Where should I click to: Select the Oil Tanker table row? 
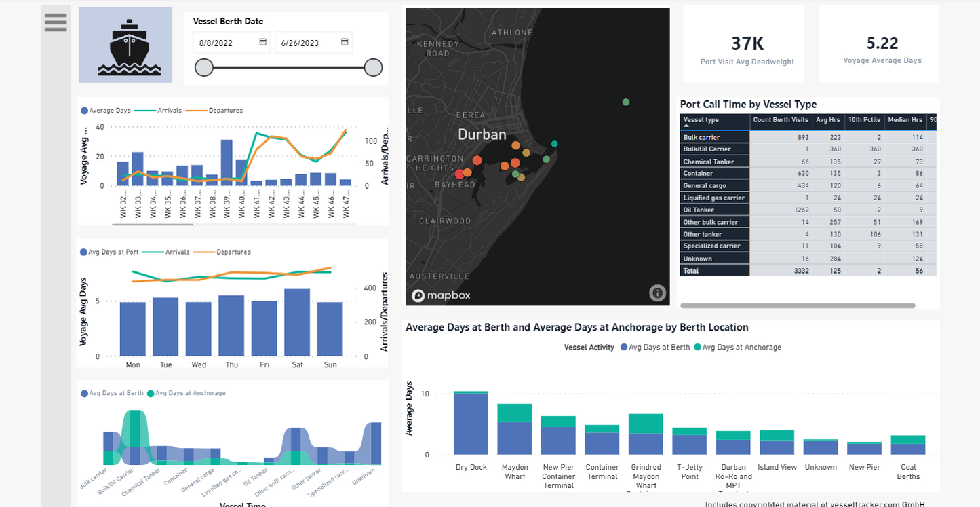click(x=716, y=210)
